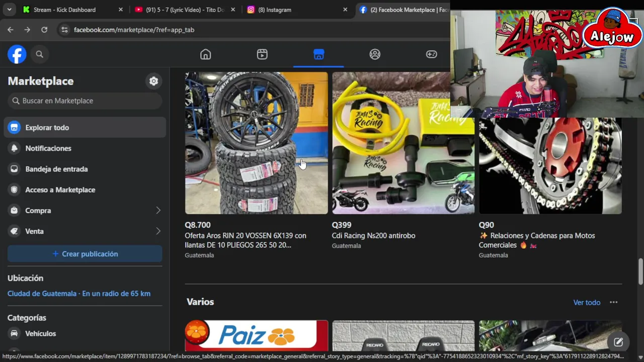
Task: Change location Ciudad de Guatemala radius link
Action: tap(79, 294)
